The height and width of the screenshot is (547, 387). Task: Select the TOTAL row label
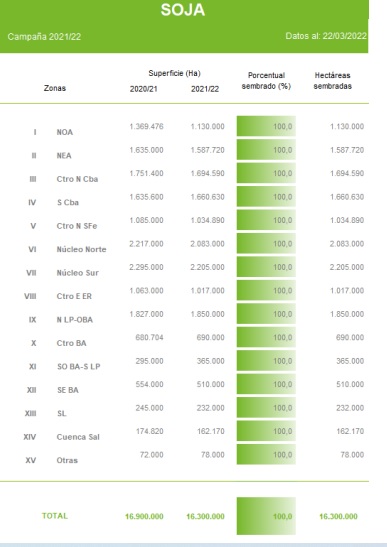pyautogui.click(x=55, y=516)
